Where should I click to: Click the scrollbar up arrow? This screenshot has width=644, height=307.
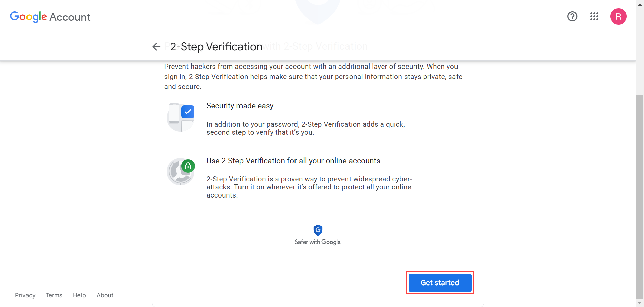[x=640, y=4]
